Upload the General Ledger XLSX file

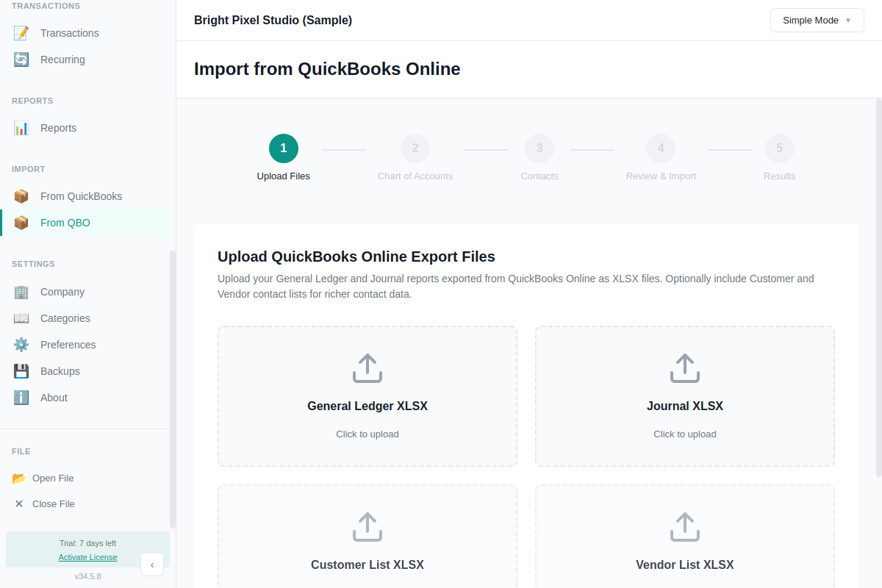[x=367, y=396]
